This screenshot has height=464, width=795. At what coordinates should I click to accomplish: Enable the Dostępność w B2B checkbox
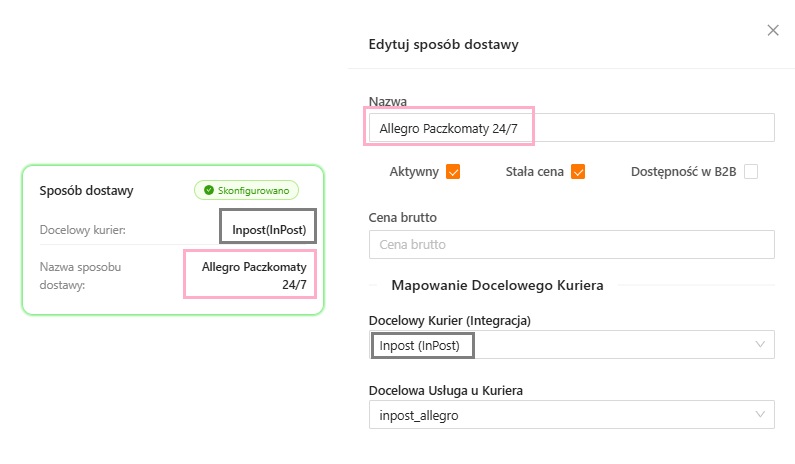(x=751, y=172)
